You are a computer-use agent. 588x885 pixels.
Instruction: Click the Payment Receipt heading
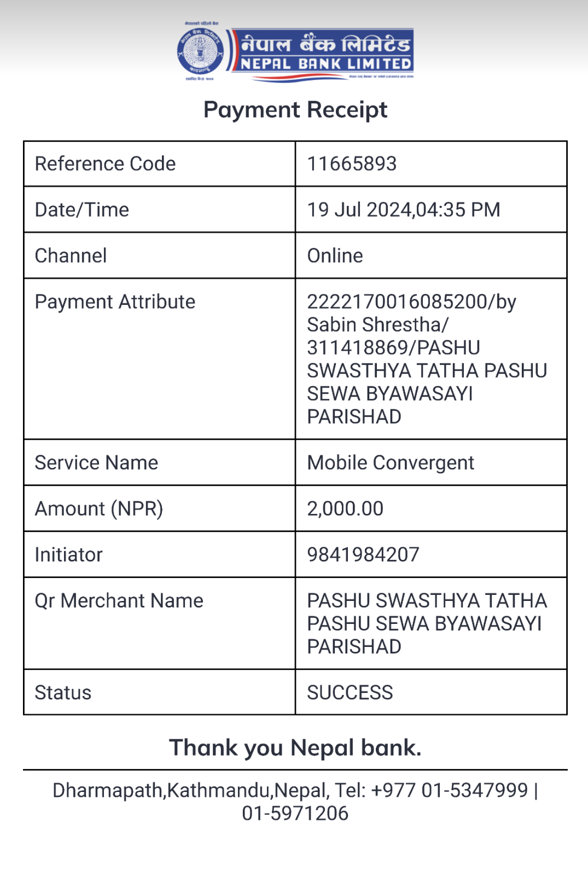295,110
